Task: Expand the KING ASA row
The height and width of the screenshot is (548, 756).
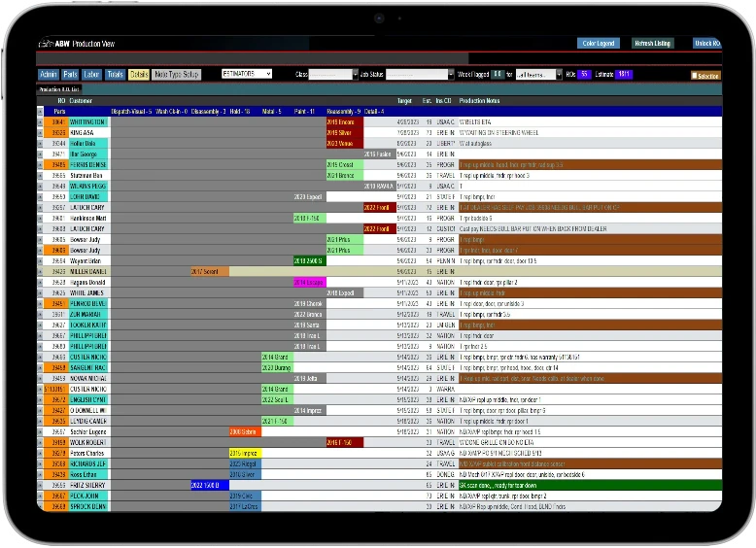Action: point(41,133)
